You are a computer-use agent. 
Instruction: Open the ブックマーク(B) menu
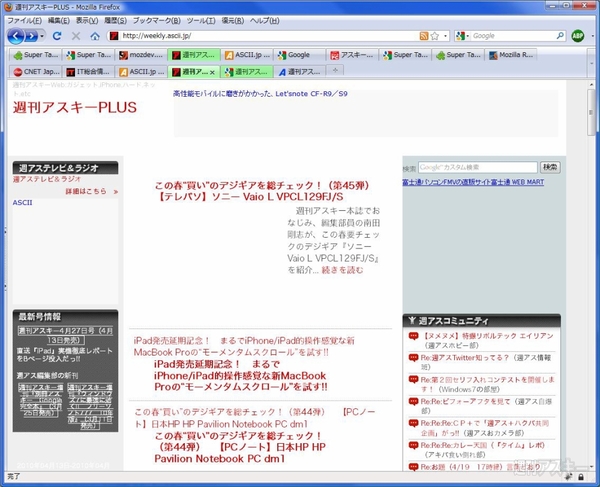[x=157, y=20]
